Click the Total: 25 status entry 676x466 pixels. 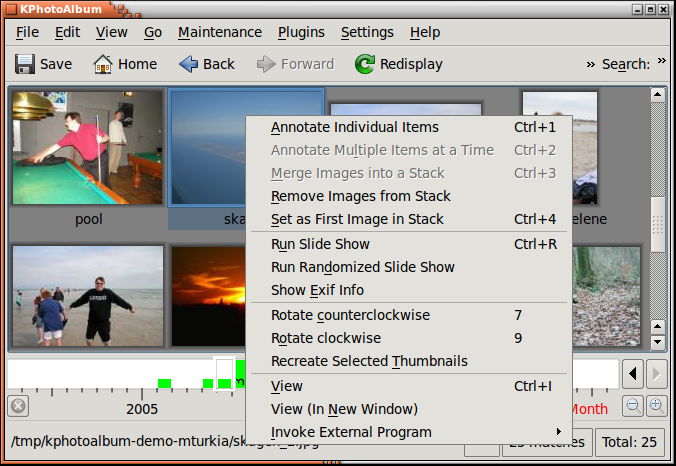[x=629, y=442]
